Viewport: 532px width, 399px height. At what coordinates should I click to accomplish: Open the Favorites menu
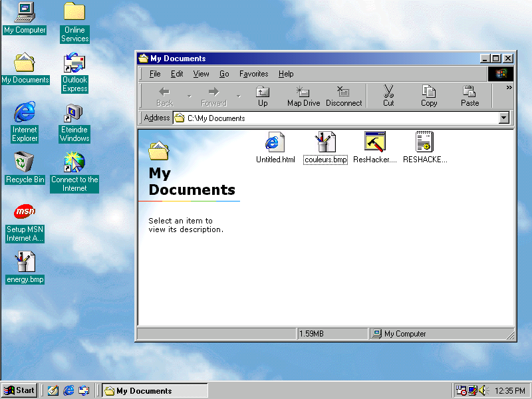(x=253, y=74)
